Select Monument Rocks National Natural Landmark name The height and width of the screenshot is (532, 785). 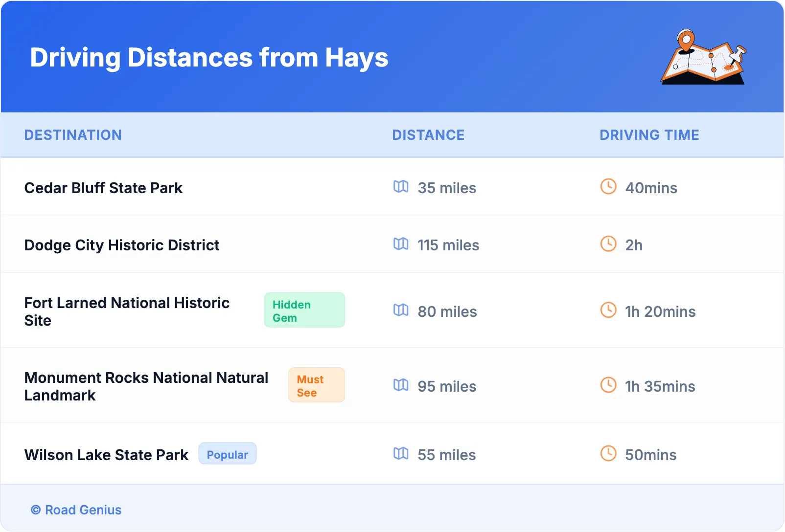point(146,386)
